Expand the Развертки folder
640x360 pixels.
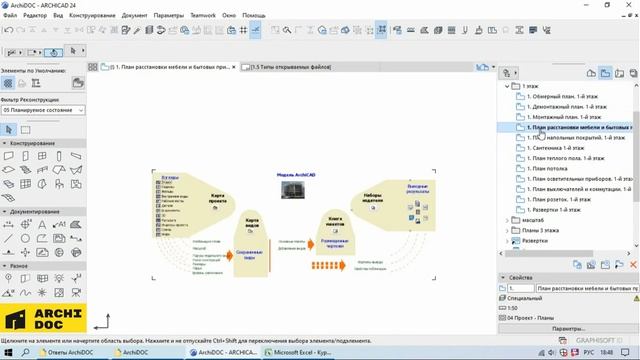tap(507, 241)
